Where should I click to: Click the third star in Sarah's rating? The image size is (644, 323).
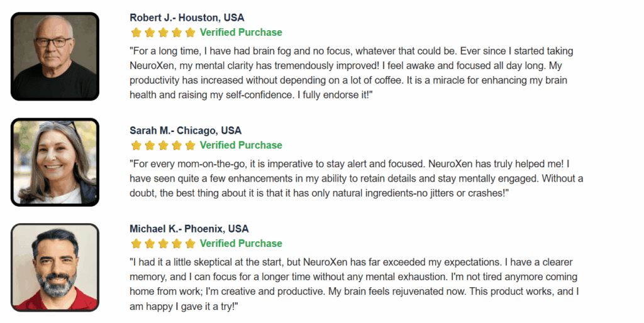(164, 145)
